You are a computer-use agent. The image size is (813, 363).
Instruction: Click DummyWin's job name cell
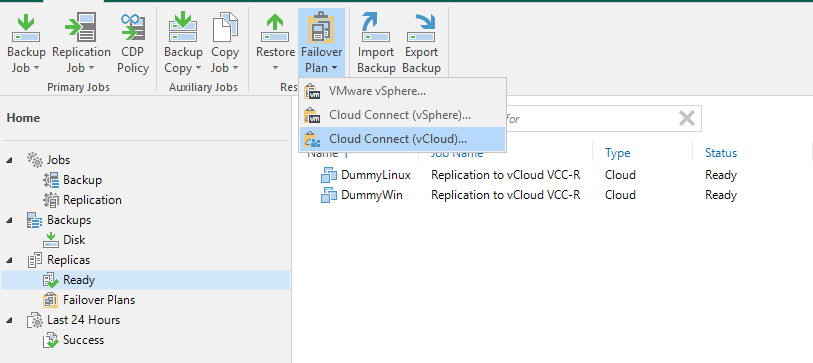pyautogui.click(x=506, y=195)
